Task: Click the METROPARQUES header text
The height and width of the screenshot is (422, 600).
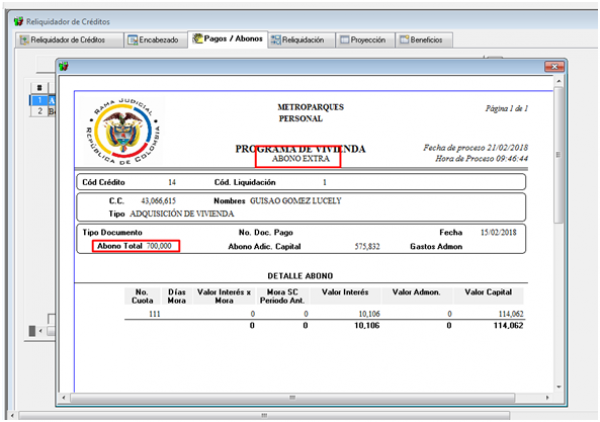Action: pos(311,107)
